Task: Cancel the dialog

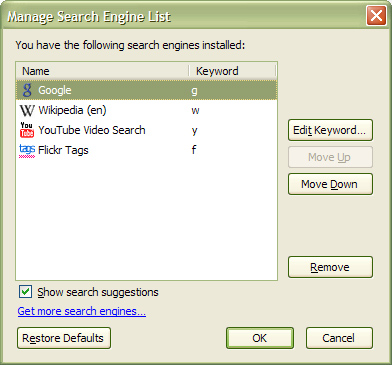Action: [x=339, y=338]
